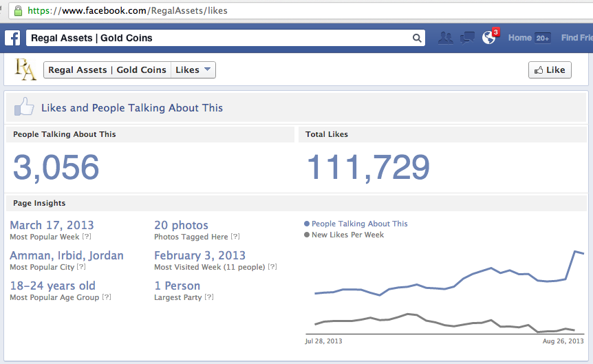Click help [?] next to Most Popular Week
The height and width of the screenshot is (364, 593).
pos(87,237)
